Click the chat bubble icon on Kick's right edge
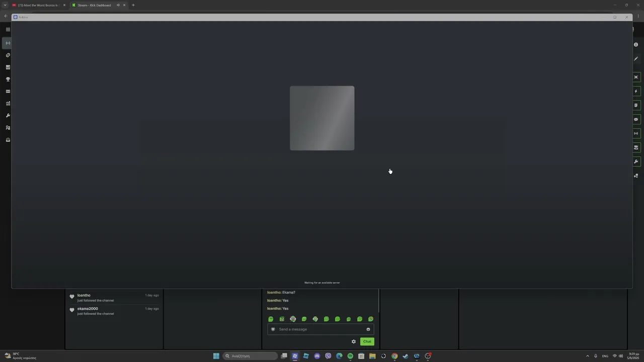This screenshot has width=644, height=362. [636, 120]
